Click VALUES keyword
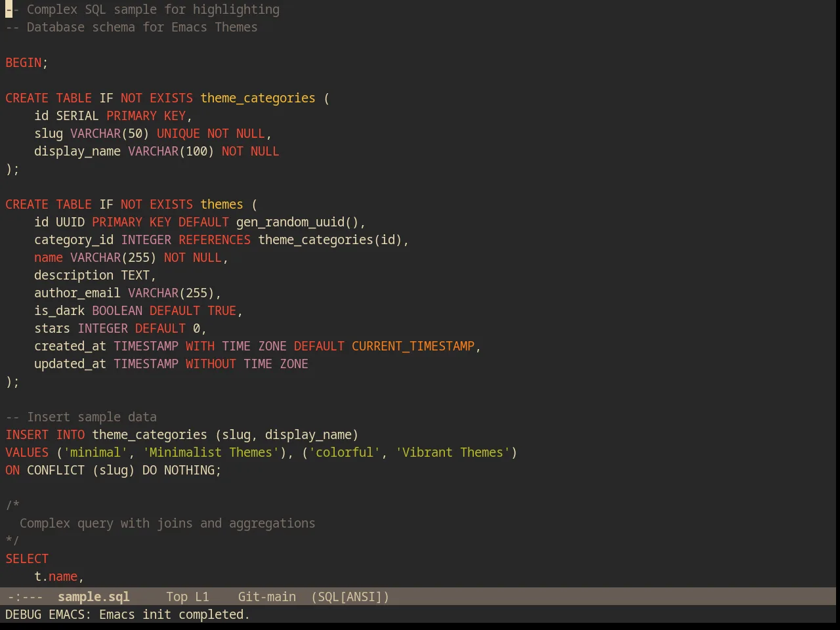The image size is (840, 630). (27, 452)
